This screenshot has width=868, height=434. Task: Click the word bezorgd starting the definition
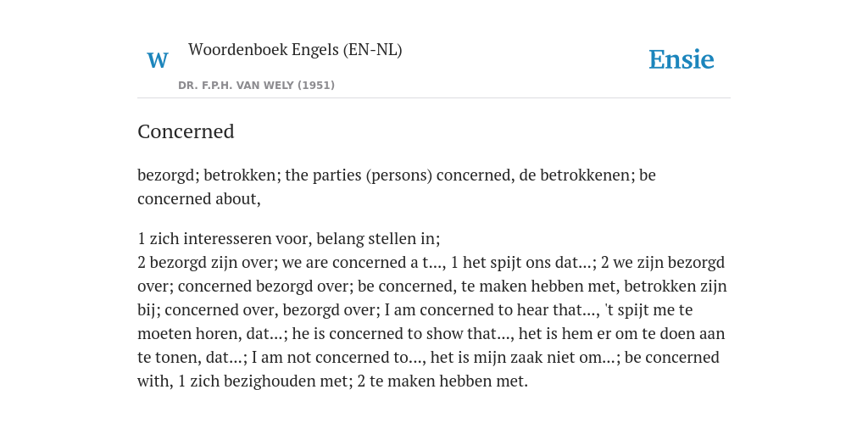169,175
